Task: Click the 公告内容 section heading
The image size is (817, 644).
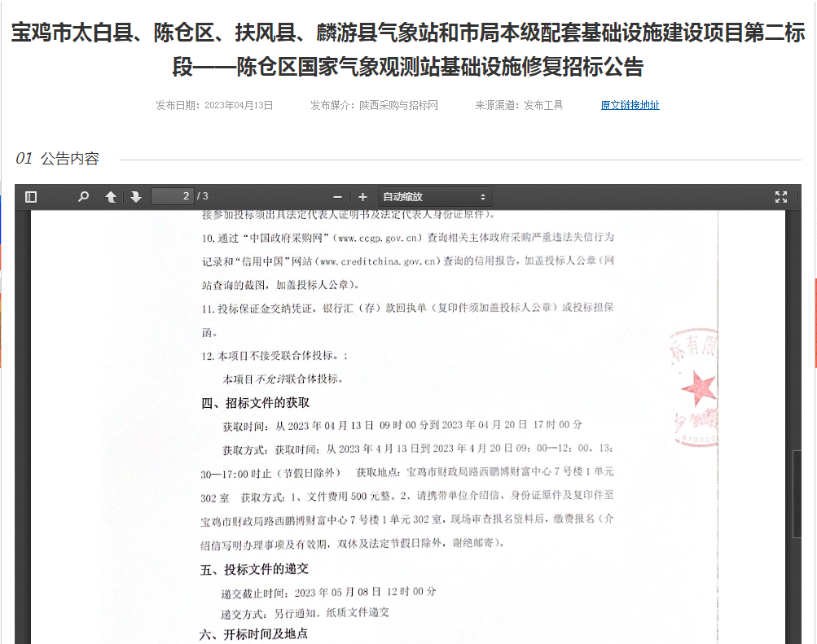Action: 70,159
